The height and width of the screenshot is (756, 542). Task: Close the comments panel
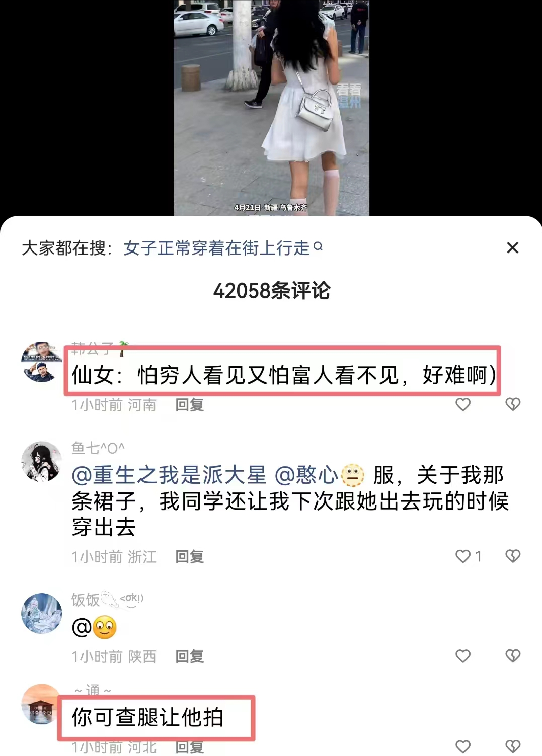(512, 247)
